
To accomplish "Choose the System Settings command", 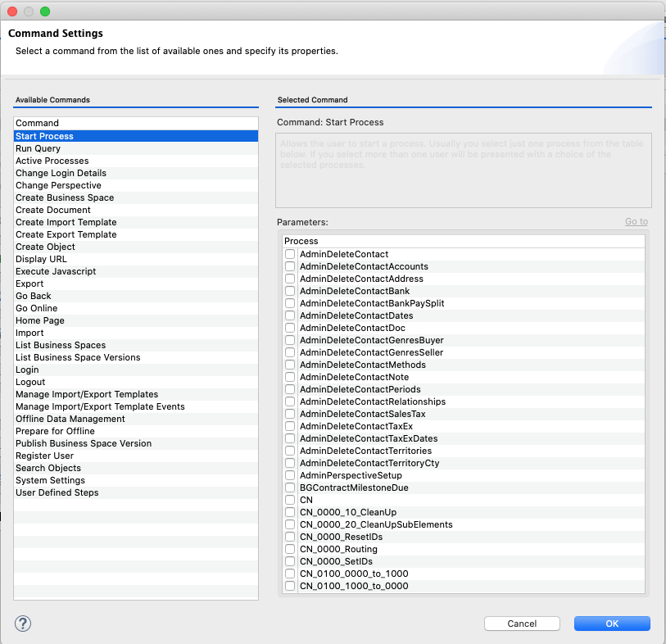I will click(x=136, y=480).
